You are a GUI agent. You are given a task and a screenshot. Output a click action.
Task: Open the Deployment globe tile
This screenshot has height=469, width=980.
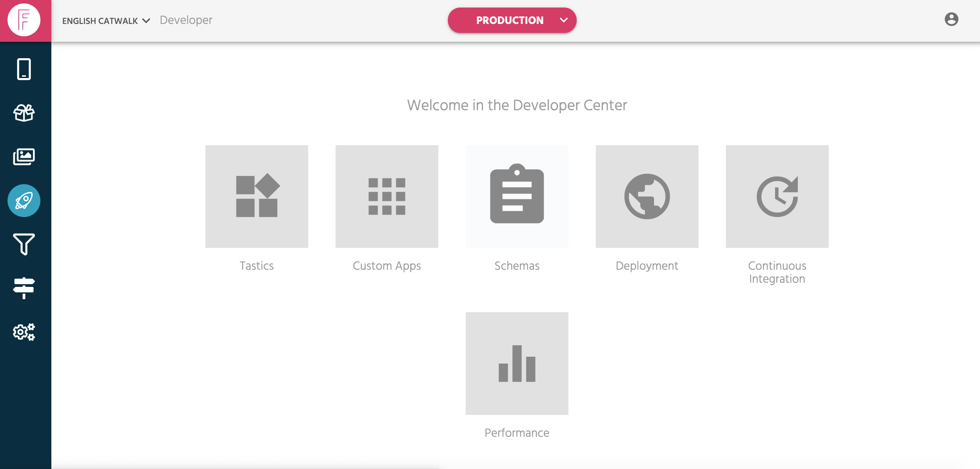pyautogui.click(x=647, y=196)
